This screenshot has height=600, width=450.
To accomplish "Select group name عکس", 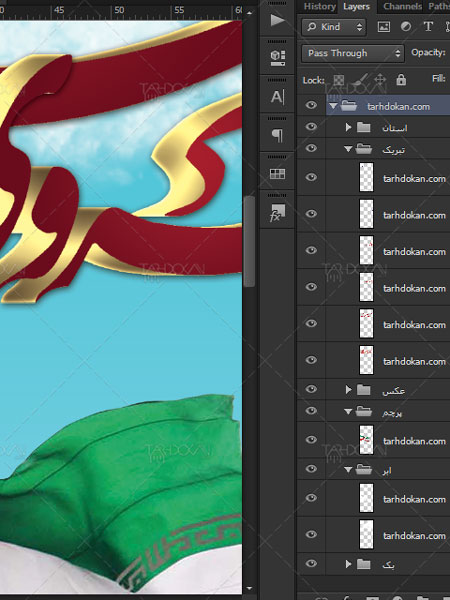I will pos(393,391).
